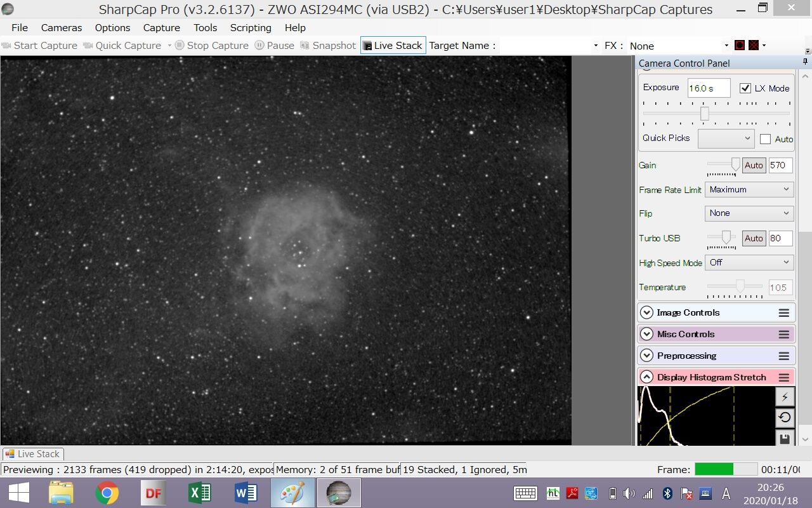Open File Explorer from the taskbar
Viewport: 812px width, 508px height.
pyautogui.click(x=61, y=493)
